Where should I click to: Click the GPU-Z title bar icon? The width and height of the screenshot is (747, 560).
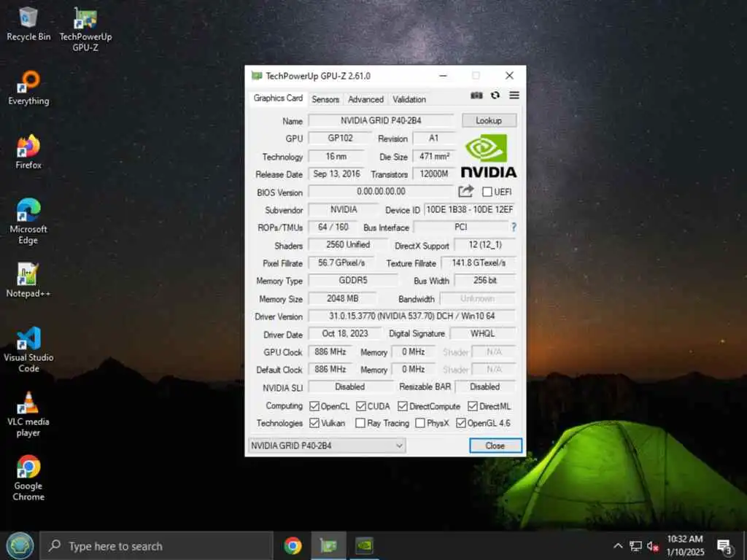click(257, 76)
